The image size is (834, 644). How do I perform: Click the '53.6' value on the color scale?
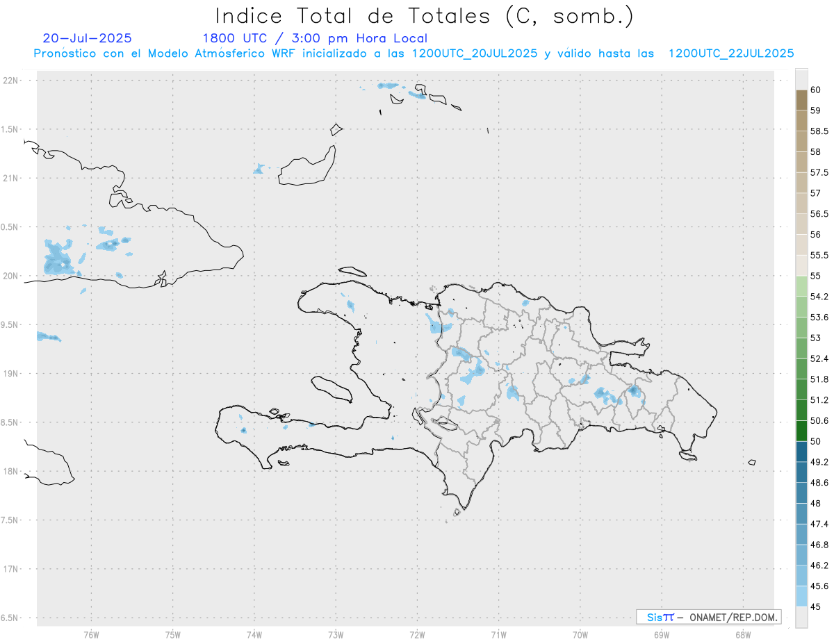(819, 317)
